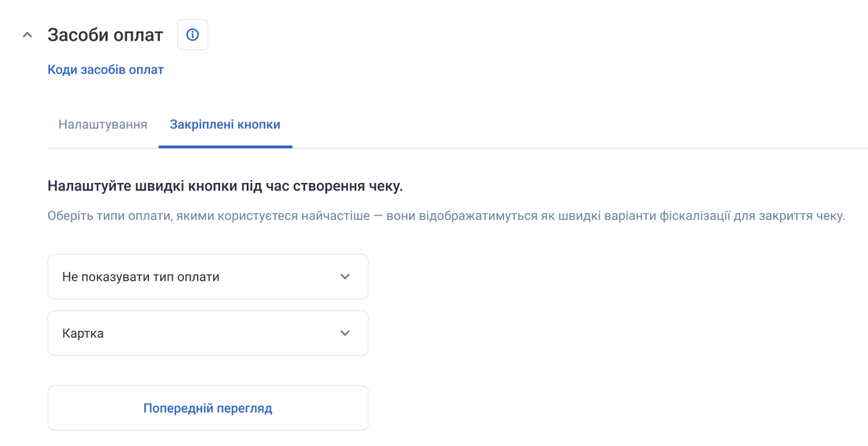
Task: Click the down arrow in "Картка" field
Action: [345, 333]
